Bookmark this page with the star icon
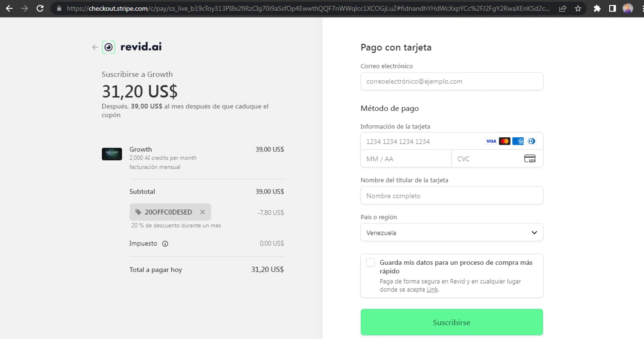The width and height of the screenshot is (644, 339). point(578,8)
